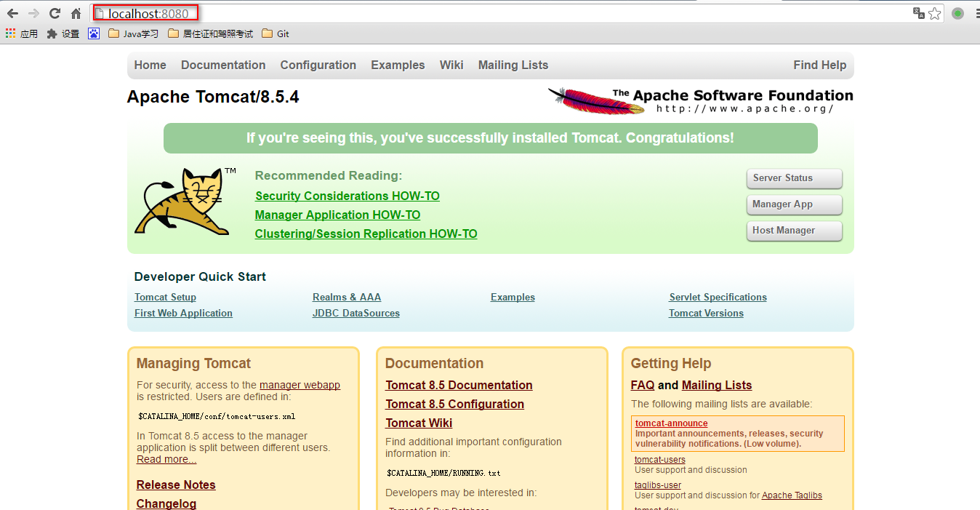This screenshot has height=510, width=980.
Task: Open Manager Application HOW-TO link
Action: pos(337,215)
